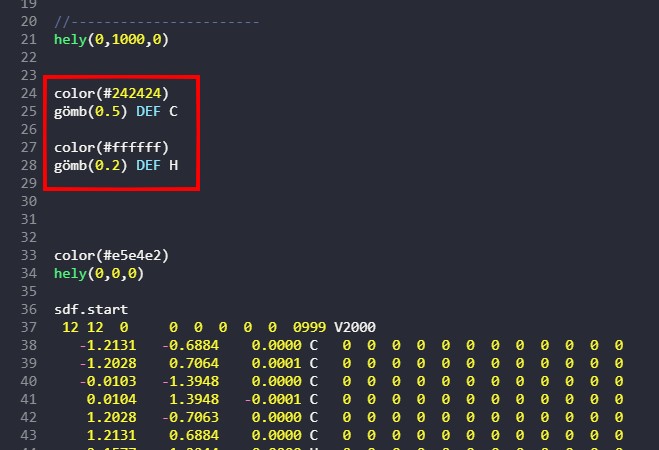Click the gömb(0.5) sphere call
659x450 pixels.
point(91,111)
